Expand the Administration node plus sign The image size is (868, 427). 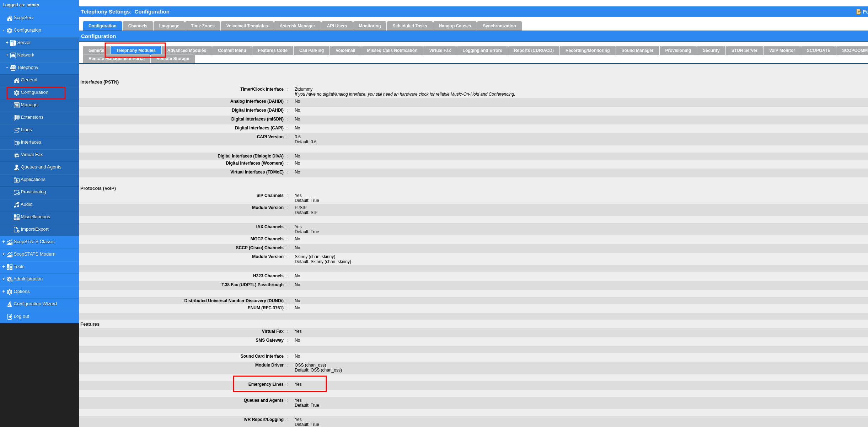click(x=4, y=279)
